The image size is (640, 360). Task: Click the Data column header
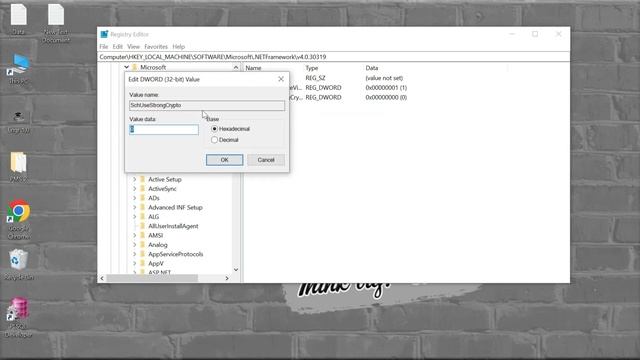point(372,68)
